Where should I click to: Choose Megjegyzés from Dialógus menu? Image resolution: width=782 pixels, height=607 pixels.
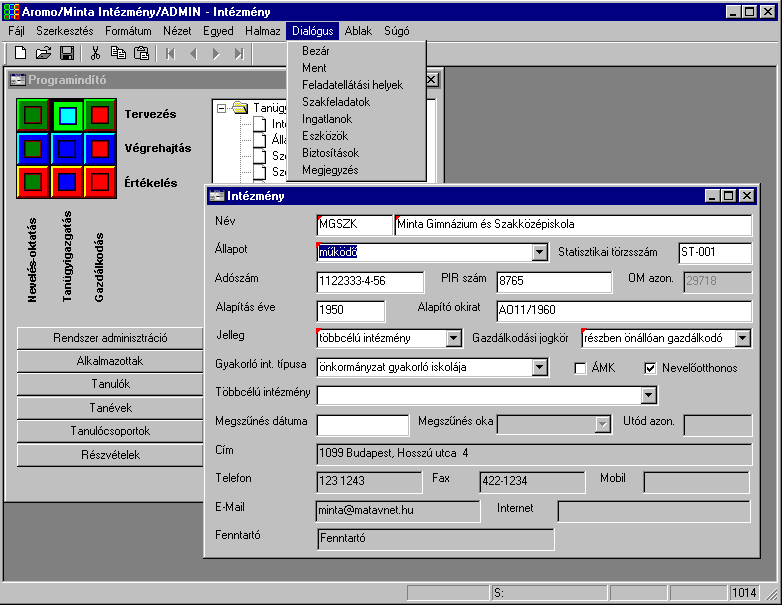[x=357, y=170]
